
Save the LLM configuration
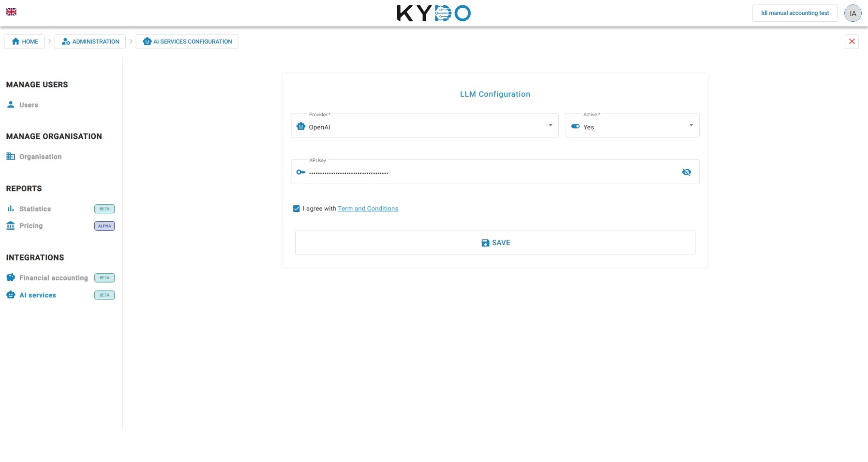[x=495, y=243]
